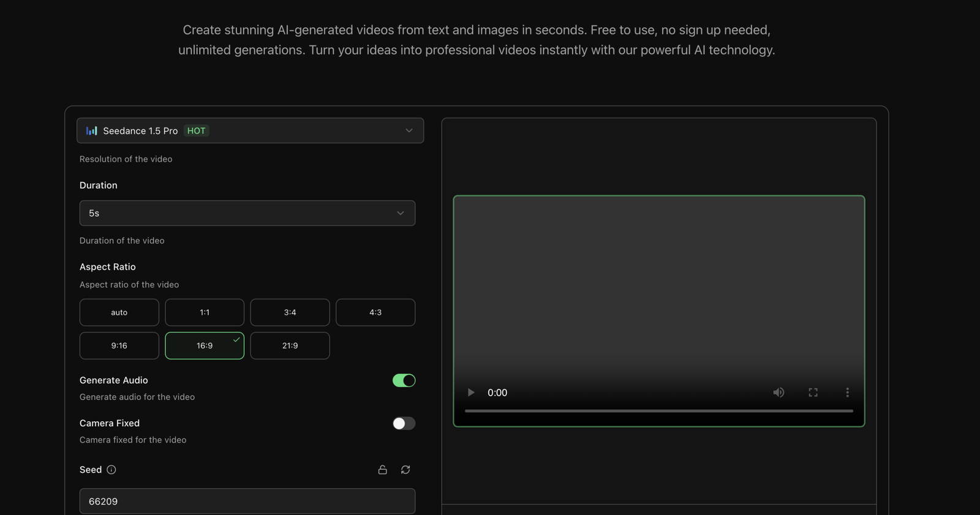Enter fullscreen on the video player

(813, 393)
